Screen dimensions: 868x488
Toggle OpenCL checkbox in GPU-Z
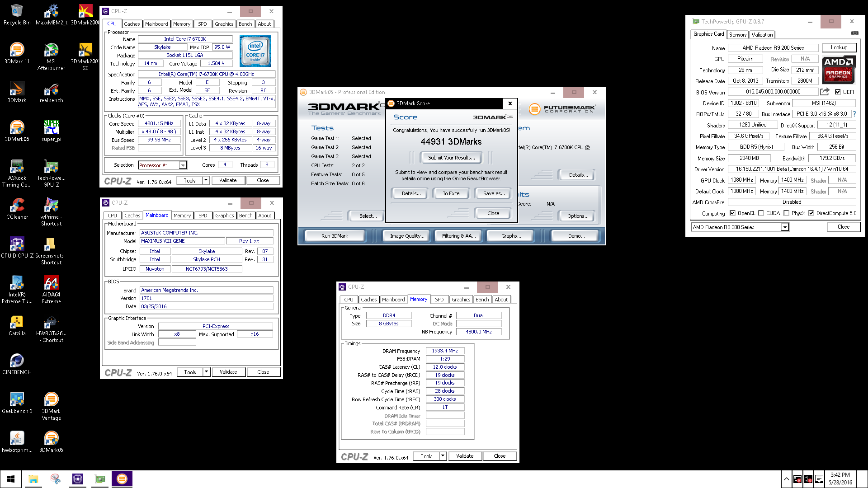click(x=732, y=213)
